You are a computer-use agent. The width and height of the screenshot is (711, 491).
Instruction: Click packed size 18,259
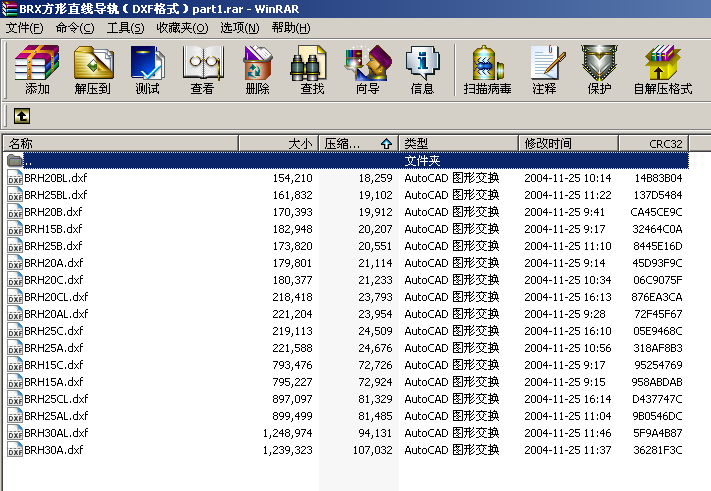(x=375, y=178)
